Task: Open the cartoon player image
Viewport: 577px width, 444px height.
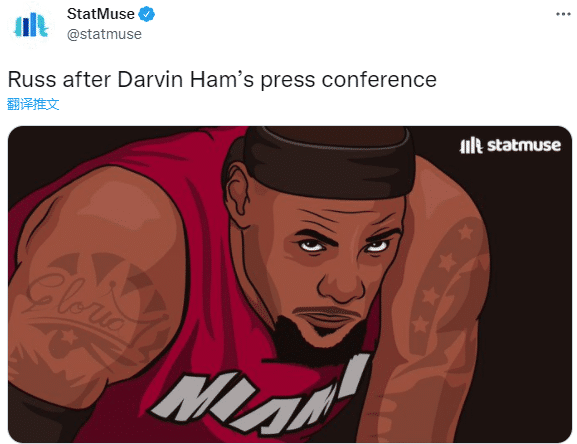Action: [x=290, y=284]
